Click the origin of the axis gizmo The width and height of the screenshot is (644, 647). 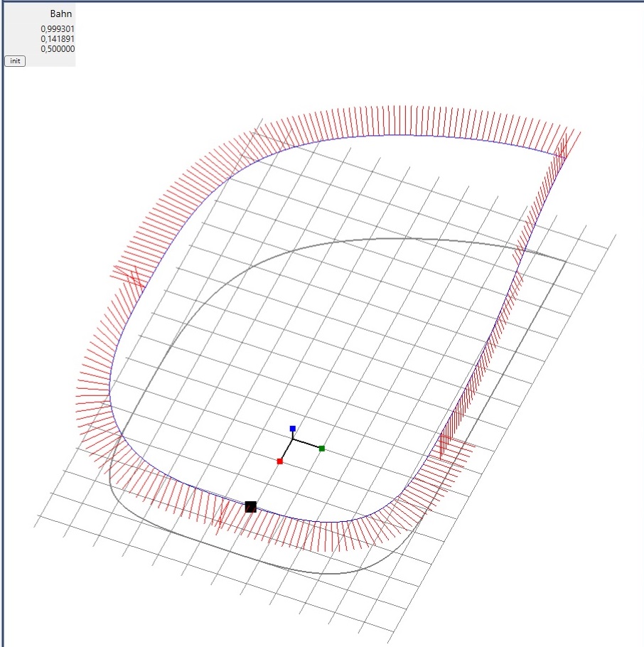coord(293,440)
